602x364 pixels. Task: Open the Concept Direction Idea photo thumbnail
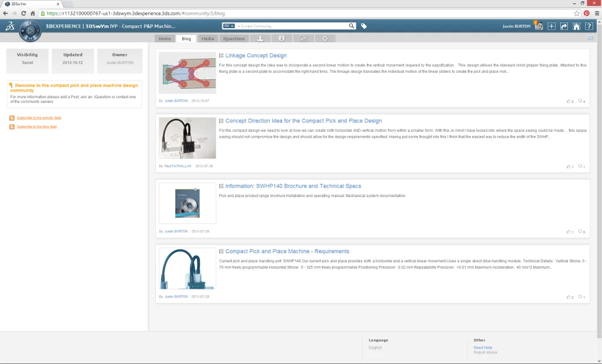(188, 138)
